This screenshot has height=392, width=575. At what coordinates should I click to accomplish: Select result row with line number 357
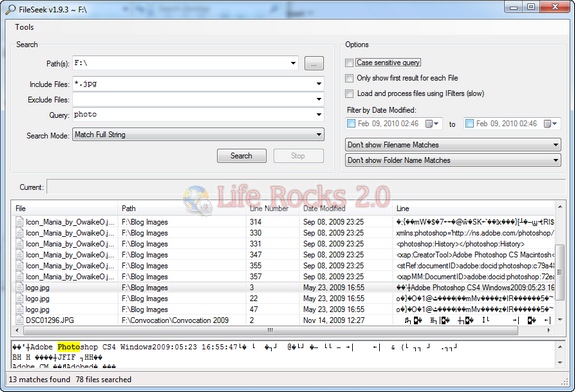coord(284,276)
